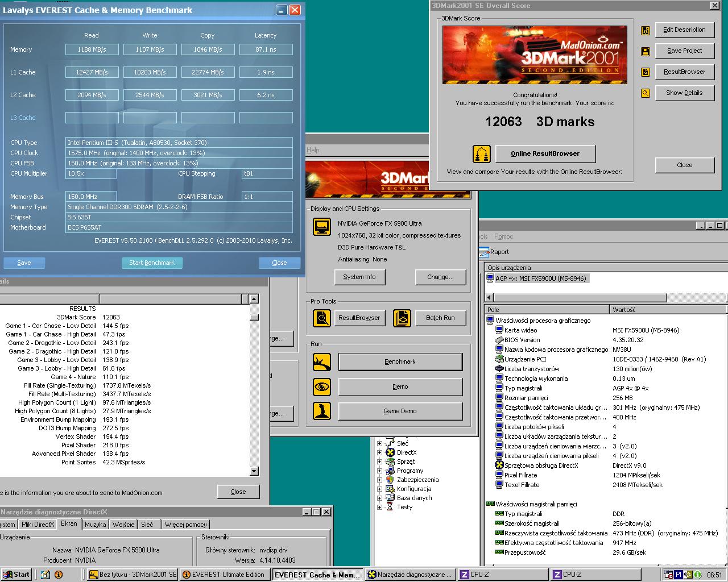Switch to EVEREST Ultimate Edition taskbar button
The image size is (728, 582).
click(224, 575)
